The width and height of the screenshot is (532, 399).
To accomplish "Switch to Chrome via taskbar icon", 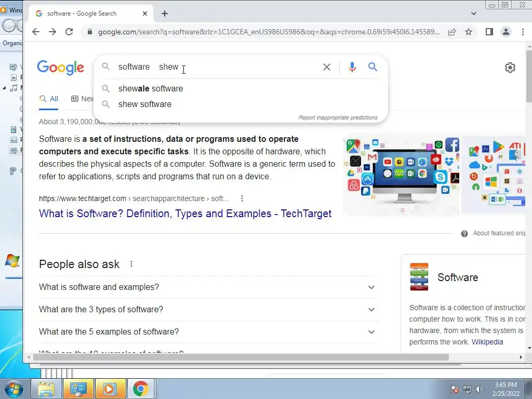I will pyautogui.click(x=141, y=389).
